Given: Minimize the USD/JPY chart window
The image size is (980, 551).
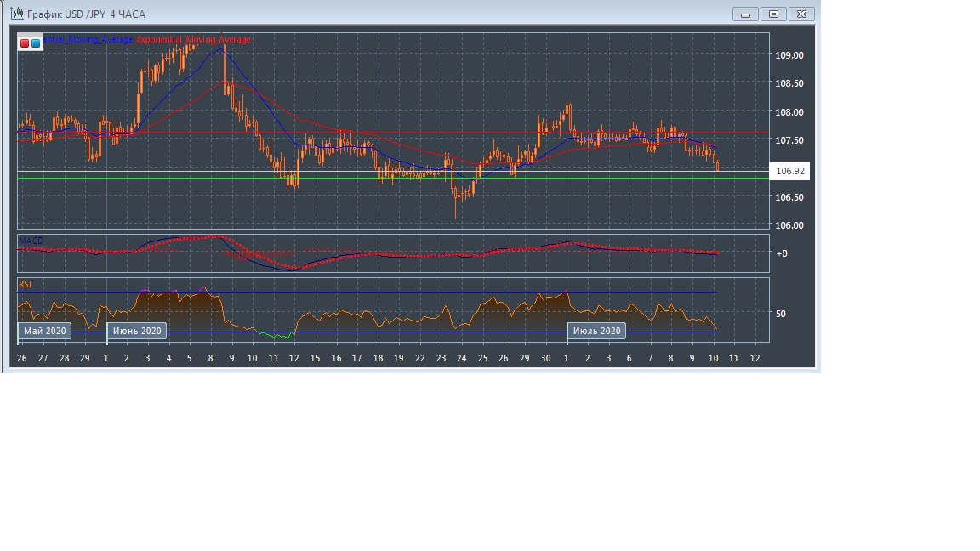Looking at the screenshot, I should [x=745, y=14].
